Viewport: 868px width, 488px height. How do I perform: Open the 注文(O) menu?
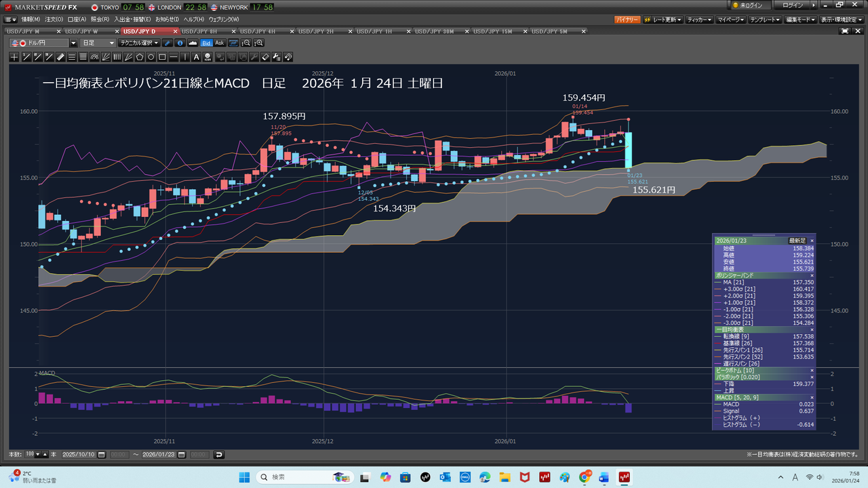(x=54, y=19)
